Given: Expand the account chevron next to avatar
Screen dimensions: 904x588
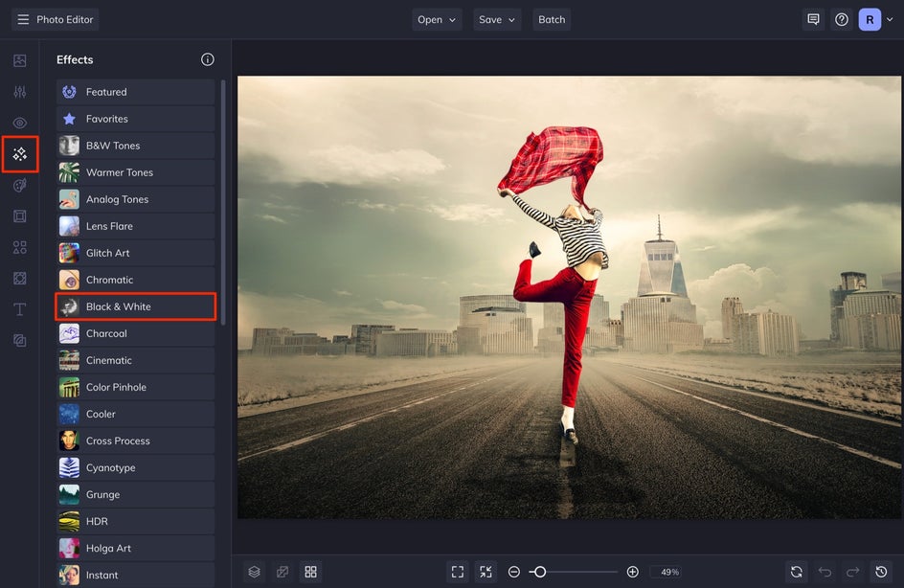Looking at the screenshot, I should (x=890, y=19).
